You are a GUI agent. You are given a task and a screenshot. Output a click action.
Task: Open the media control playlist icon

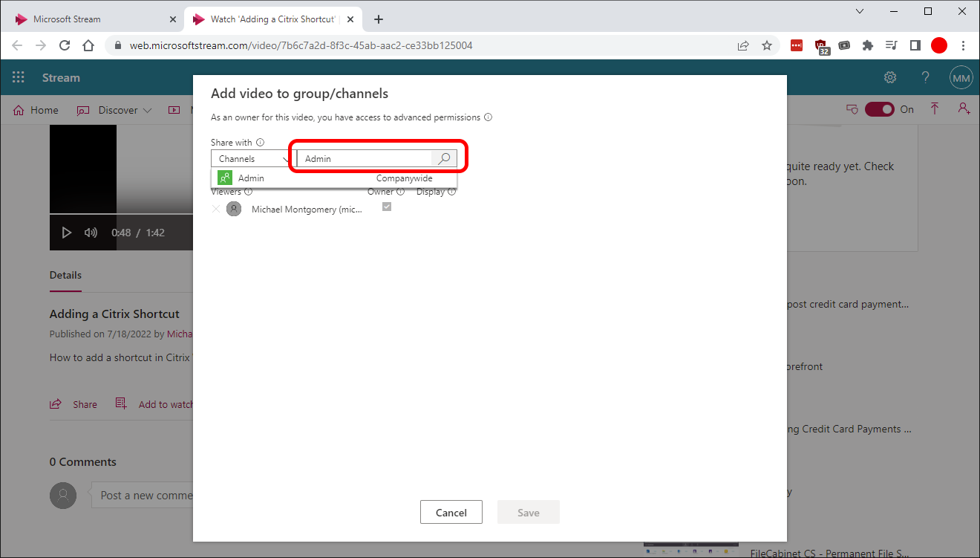tap(892, 45)
